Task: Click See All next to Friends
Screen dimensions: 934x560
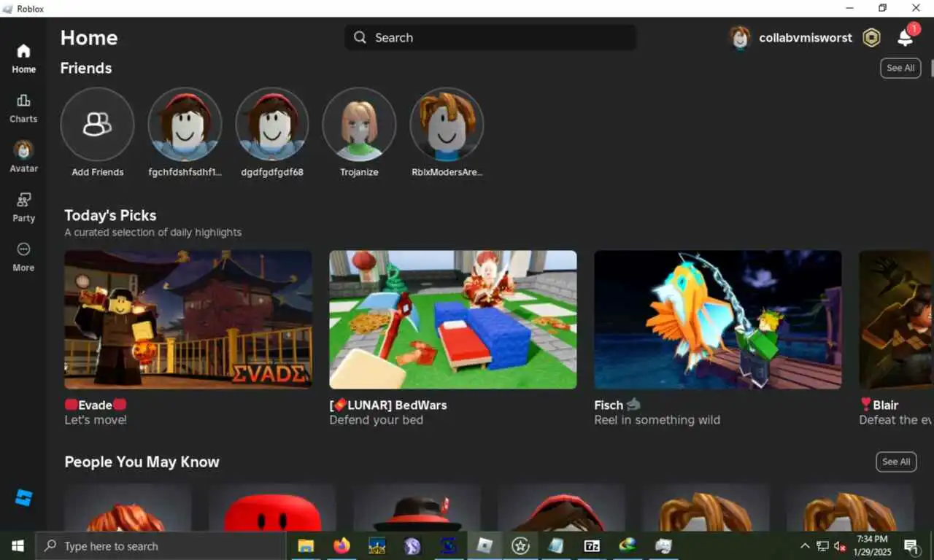Action: pyautogui.click(x=900, y=68)
